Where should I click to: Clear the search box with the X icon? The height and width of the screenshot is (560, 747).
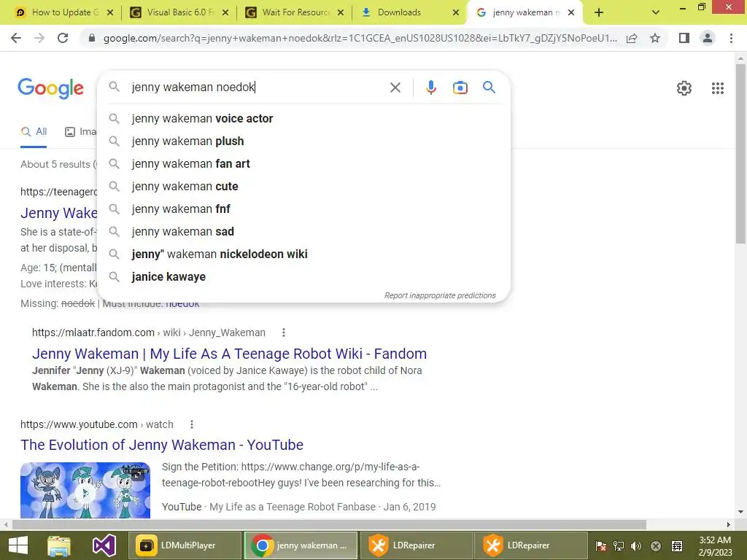coord(395,87)
